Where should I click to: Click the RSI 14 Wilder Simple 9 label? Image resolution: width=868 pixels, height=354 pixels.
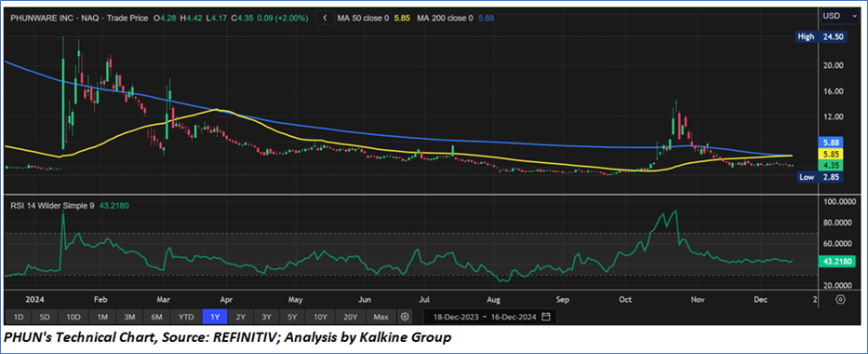tap(52, 206)
